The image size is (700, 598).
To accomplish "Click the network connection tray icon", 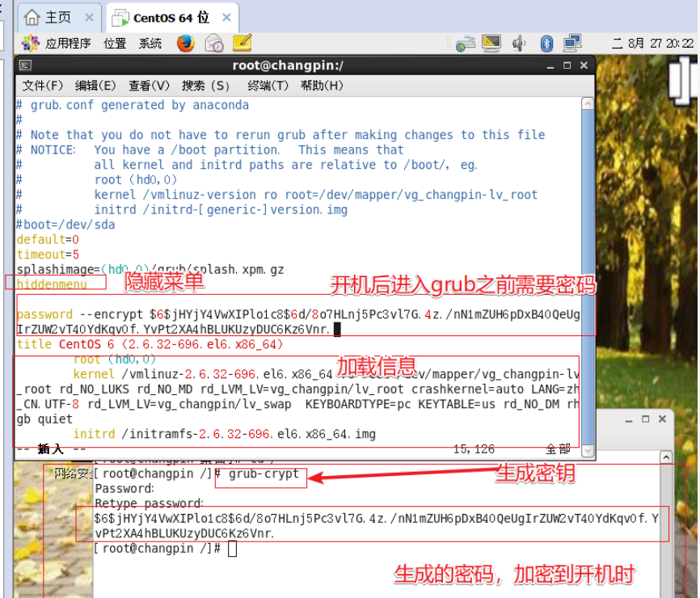I will click(571, 44).
